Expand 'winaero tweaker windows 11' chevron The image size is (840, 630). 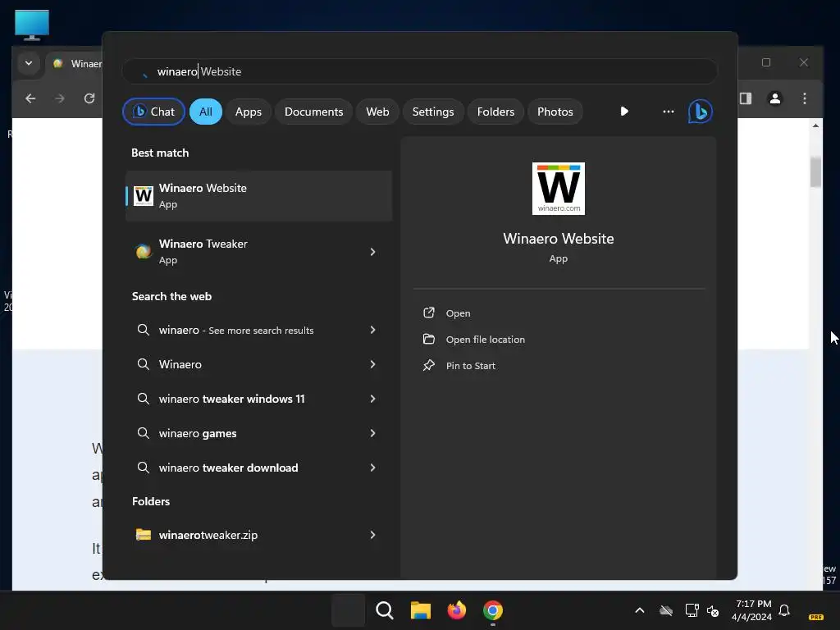(372, 399)
